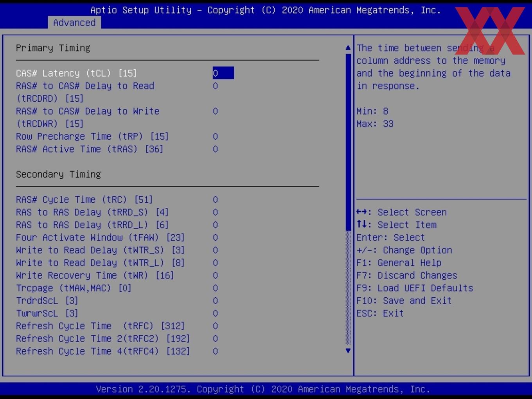The image size is (532, 399).
Task: Click the F9: Load UEFI Defaults hint
Action: [x=415, y=288]
